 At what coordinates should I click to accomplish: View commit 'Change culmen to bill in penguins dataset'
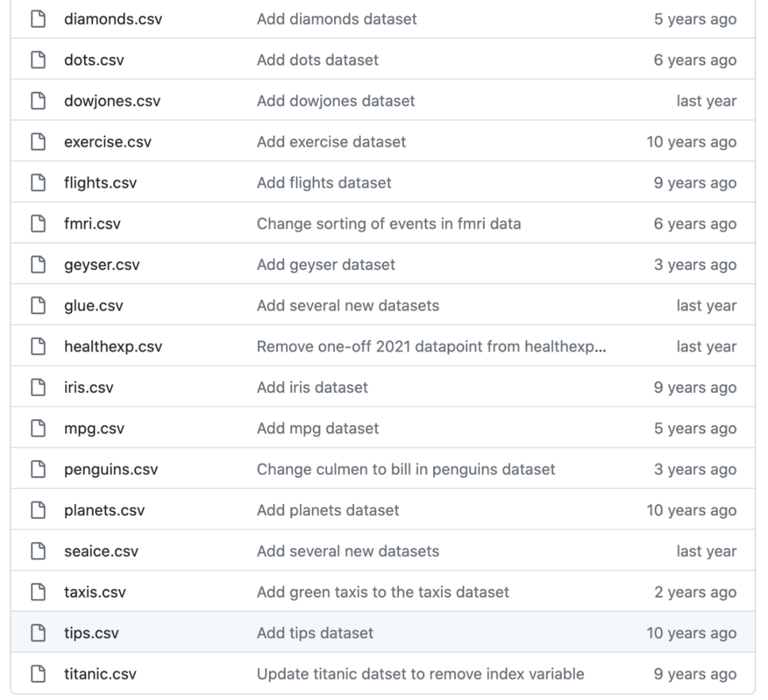pyautogui.click(x=405, y=470)
